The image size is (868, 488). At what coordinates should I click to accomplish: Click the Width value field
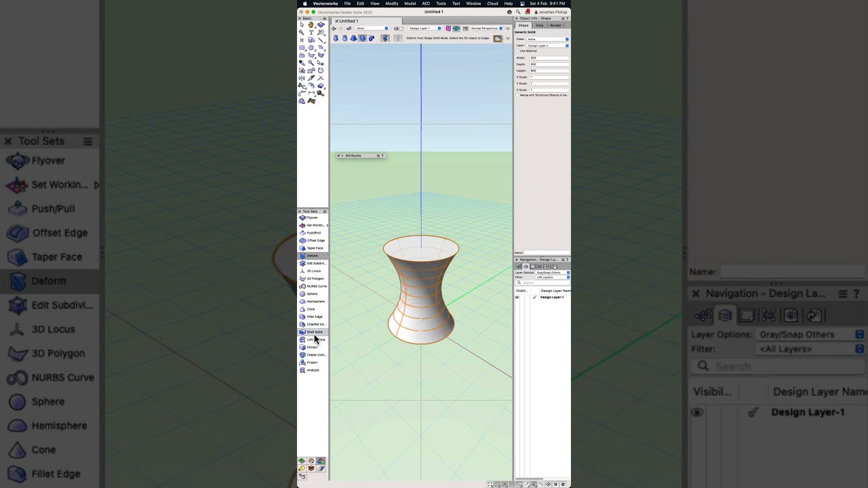[549, 58]
